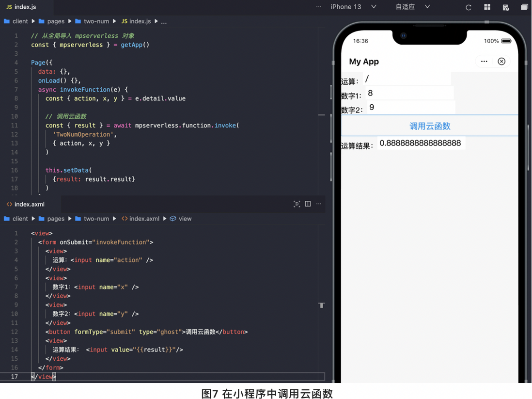Viewport: 532px width, 399px height.
Task: Open more actions for index.axml editor
Action: pos(319,204)
